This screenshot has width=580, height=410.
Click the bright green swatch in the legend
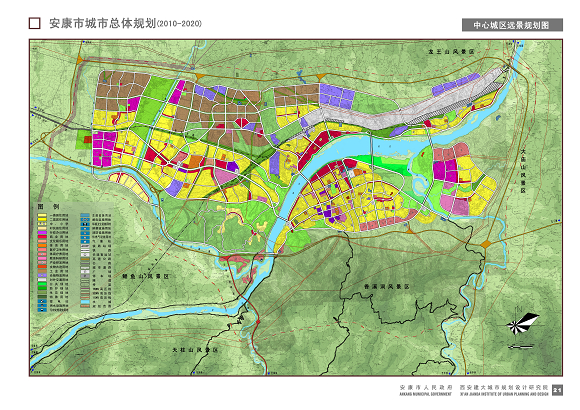click(x=42, y=284)
